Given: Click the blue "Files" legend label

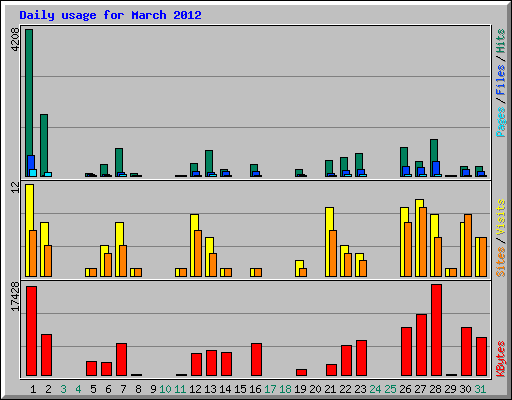Looking at the screenshot, I should pos(501,80).
